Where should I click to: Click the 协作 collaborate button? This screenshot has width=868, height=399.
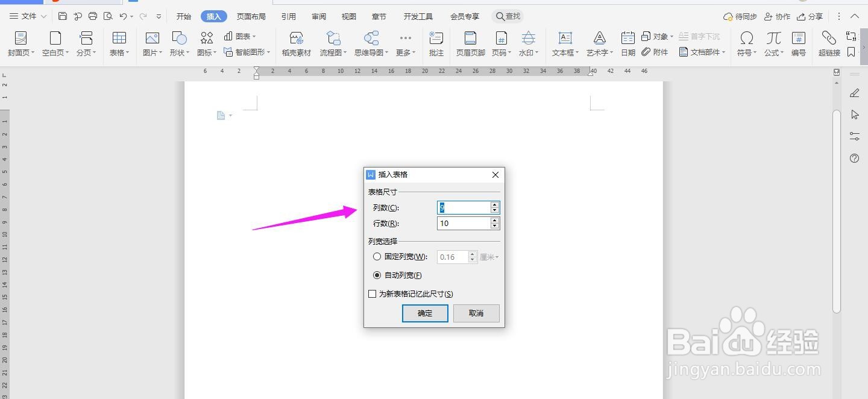[x=777, y=16]
